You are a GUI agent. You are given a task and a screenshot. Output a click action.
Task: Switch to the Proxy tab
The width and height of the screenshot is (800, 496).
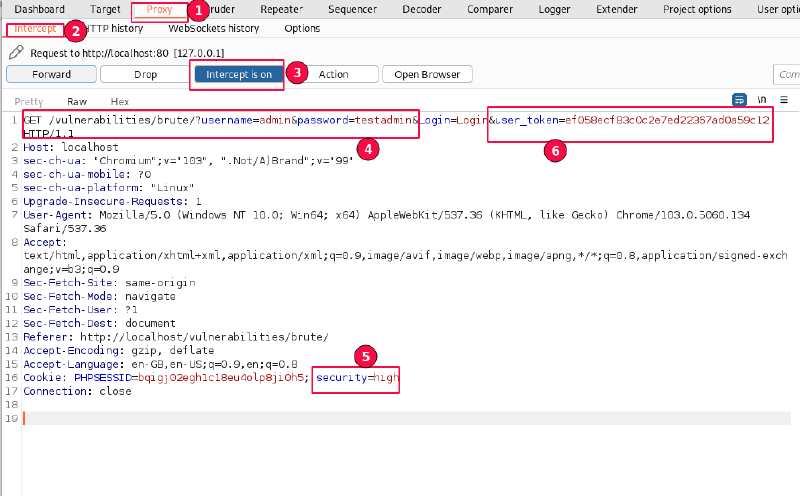[159, 10]
